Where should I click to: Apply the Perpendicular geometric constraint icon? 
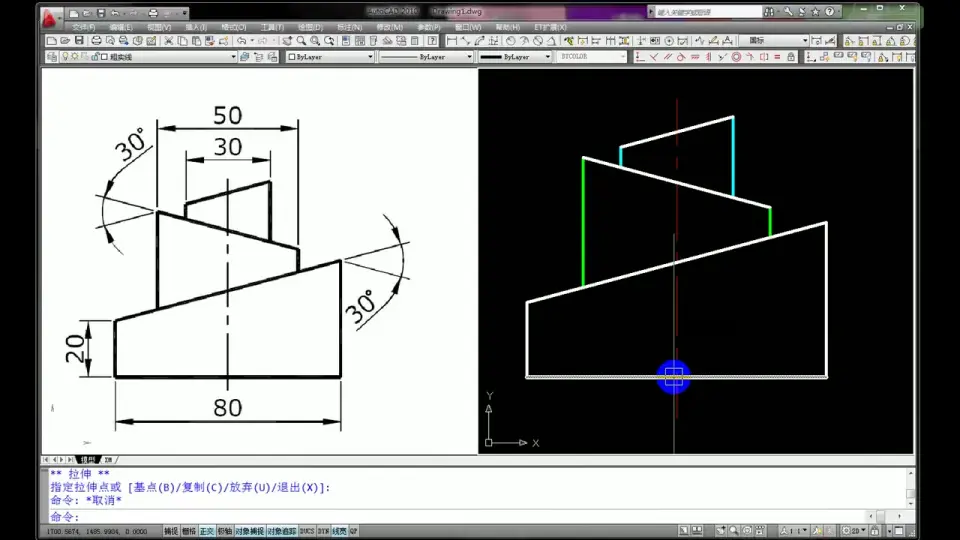click(x=654, y=57)
